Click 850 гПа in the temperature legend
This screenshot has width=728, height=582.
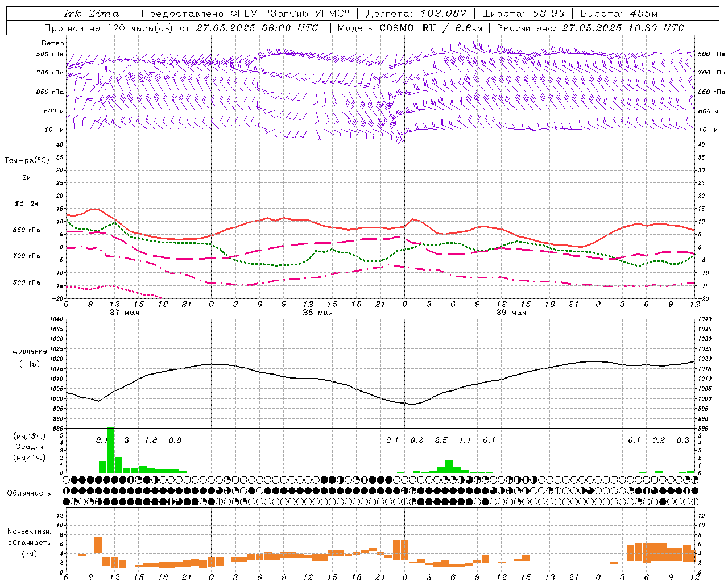pos(27,230)
